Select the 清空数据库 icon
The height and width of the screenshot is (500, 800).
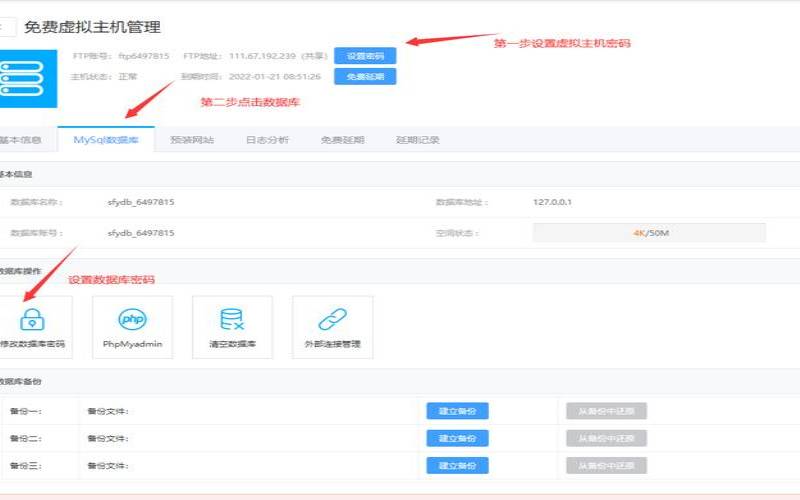[x=232, y=320]
